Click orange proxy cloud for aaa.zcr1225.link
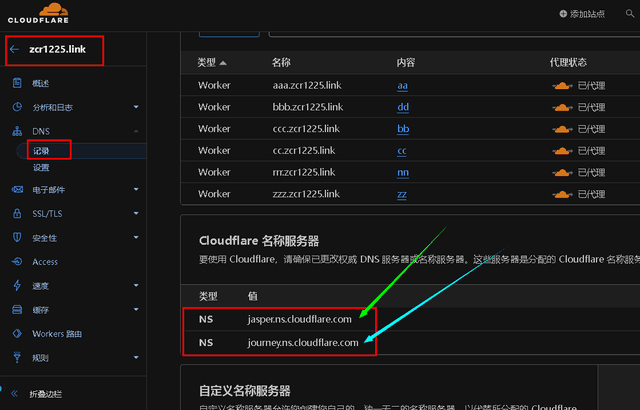This screenshot has width=640, height=410. coord(561,86)
